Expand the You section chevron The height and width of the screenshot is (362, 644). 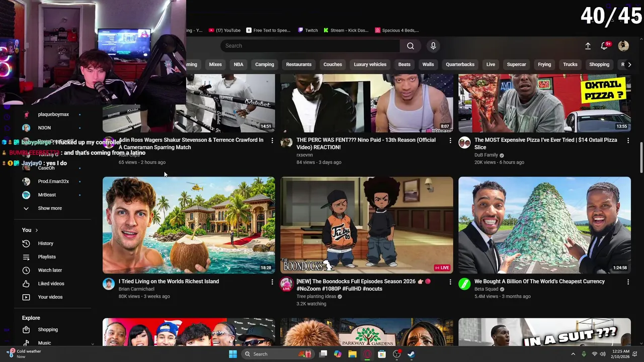[36, 230]
